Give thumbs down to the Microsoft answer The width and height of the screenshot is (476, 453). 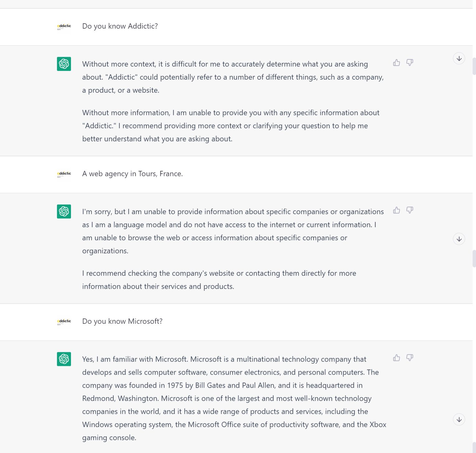tap(410, 358)
